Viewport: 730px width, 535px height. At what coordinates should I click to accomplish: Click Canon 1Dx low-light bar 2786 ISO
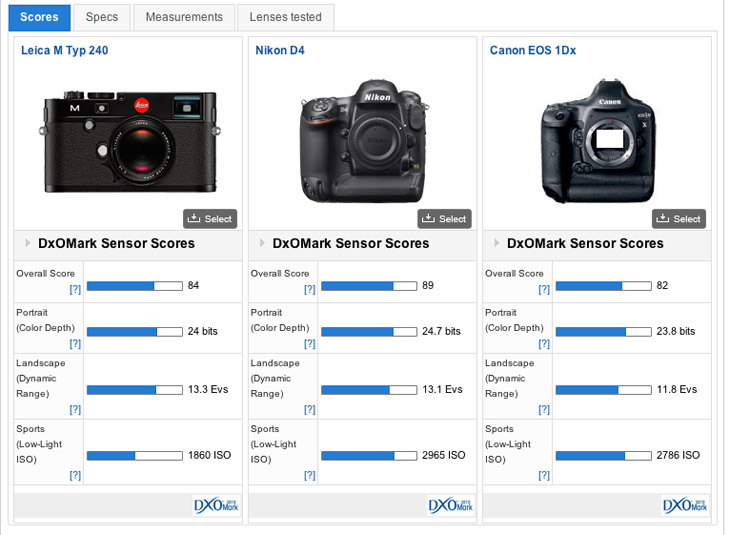point(603,455)
